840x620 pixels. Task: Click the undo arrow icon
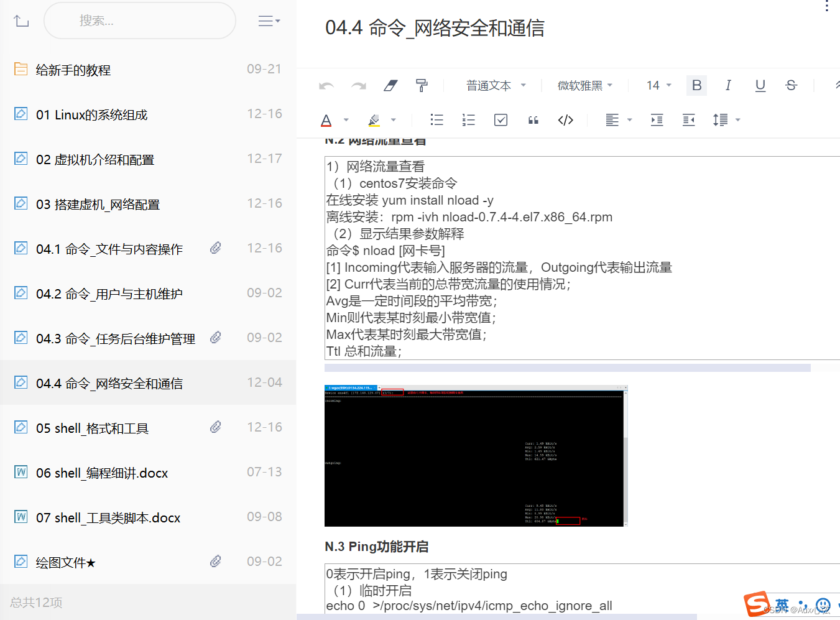click(x=326, y=86)
